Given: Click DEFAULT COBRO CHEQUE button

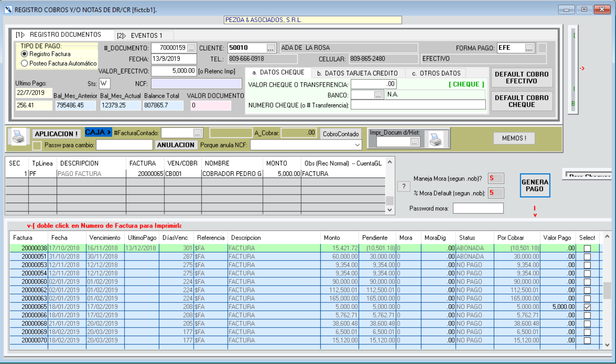Looking at the screenshot, I should (522, 101).
